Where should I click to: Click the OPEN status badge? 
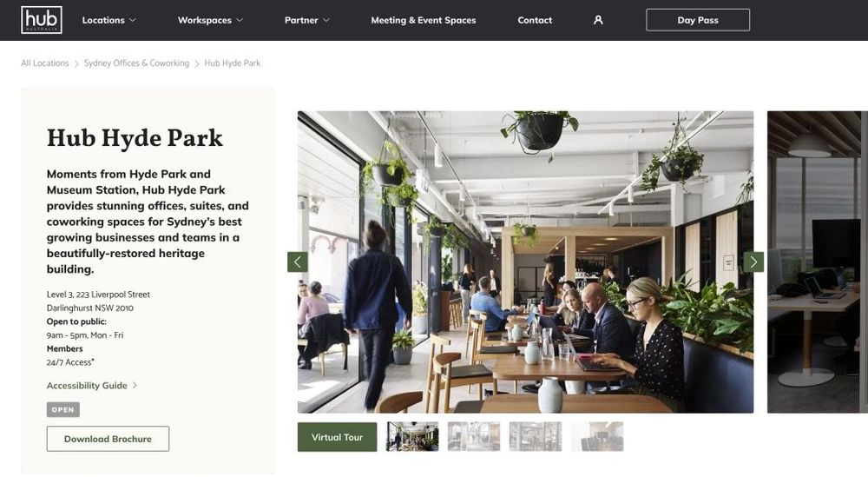coord(63,409)
